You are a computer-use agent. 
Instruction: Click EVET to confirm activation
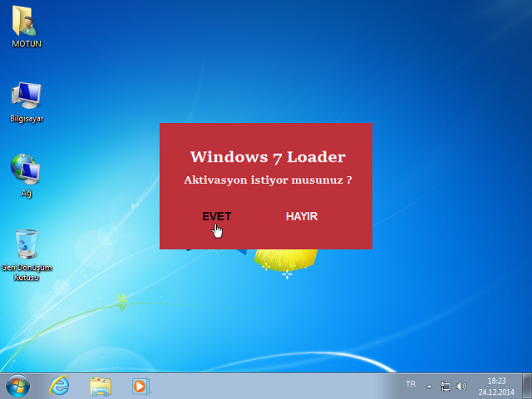(x=216, y=216)
